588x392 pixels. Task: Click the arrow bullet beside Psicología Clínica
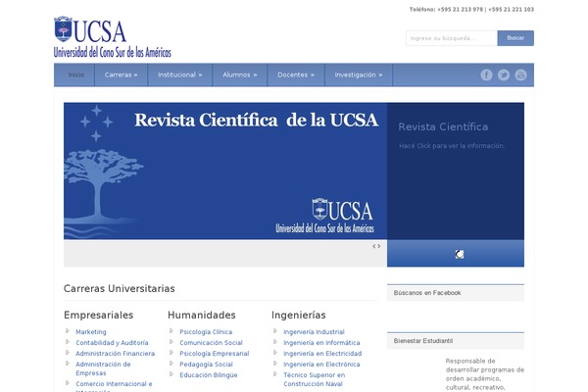(171, 331)
